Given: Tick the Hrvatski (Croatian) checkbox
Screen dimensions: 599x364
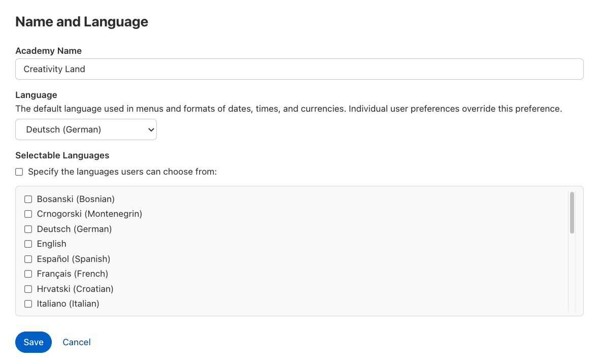Looking at the screenshot, I should 28,289.
